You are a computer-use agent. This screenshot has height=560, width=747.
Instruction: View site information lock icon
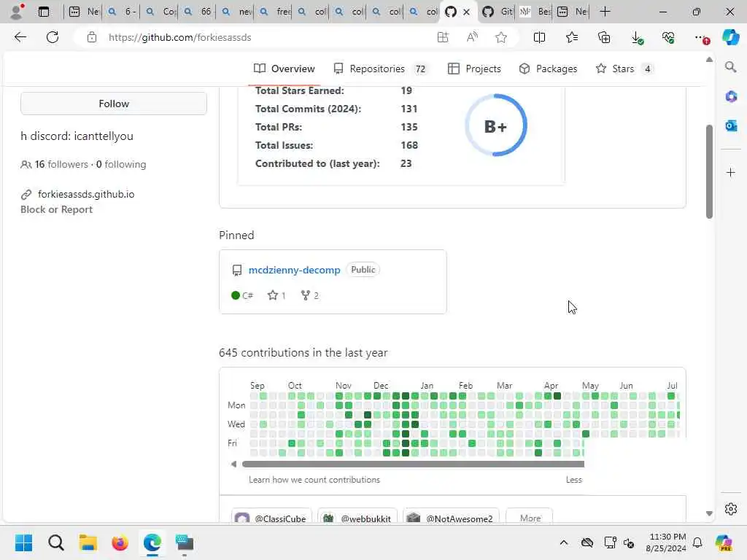(x=91, y=37)
